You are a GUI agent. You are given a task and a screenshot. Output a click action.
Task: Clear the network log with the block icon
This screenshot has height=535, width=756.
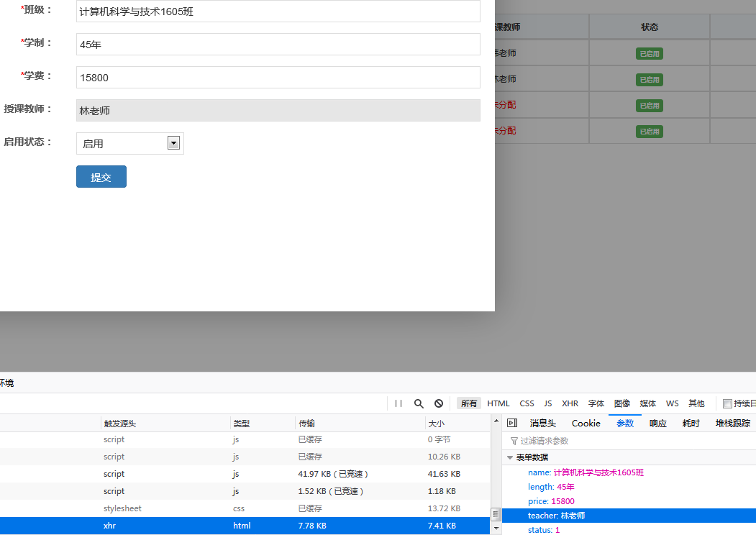tap(439, 403)
